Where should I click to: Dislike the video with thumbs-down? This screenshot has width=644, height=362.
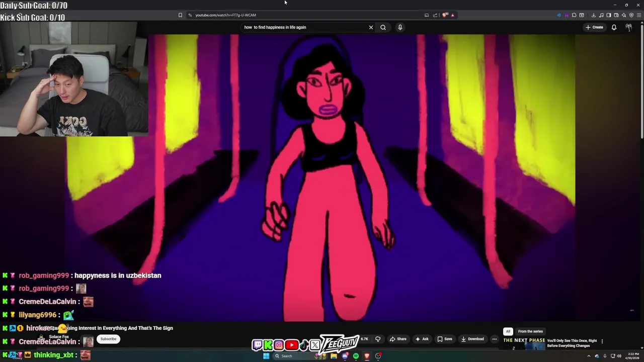coord(378,339)
